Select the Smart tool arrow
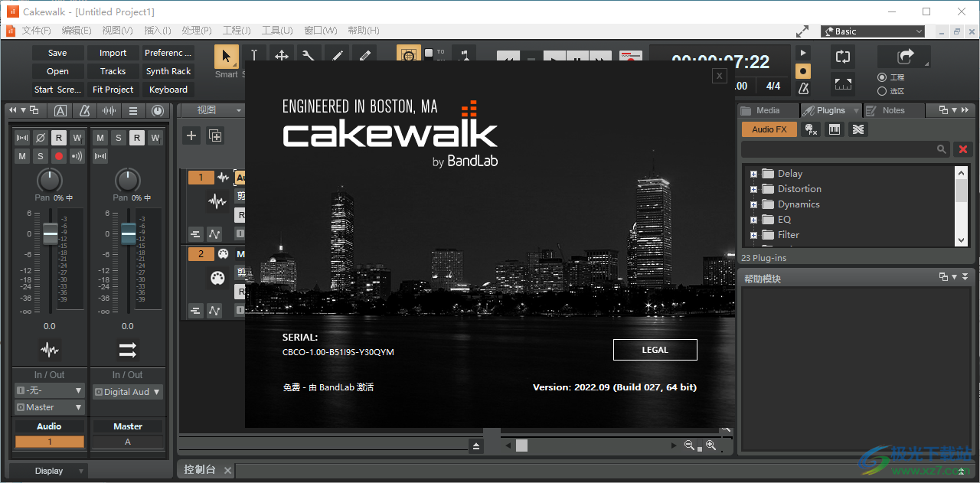 226,56
